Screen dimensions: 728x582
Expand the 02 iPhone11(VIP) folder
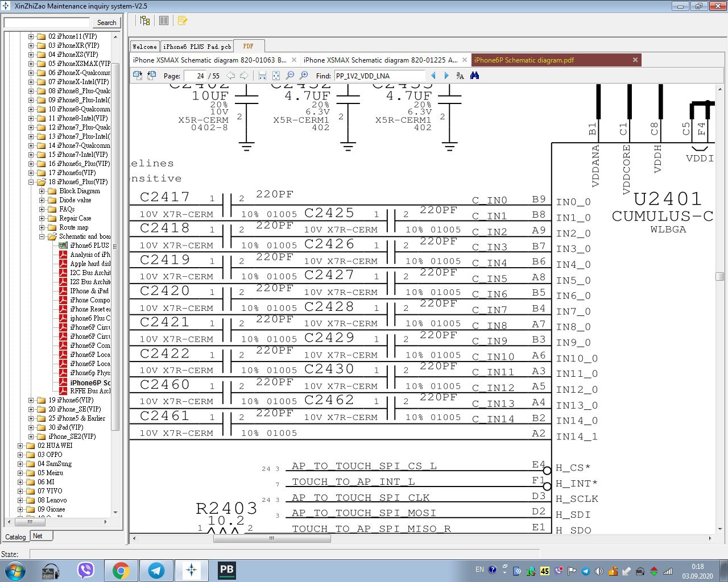coord(31,36)
